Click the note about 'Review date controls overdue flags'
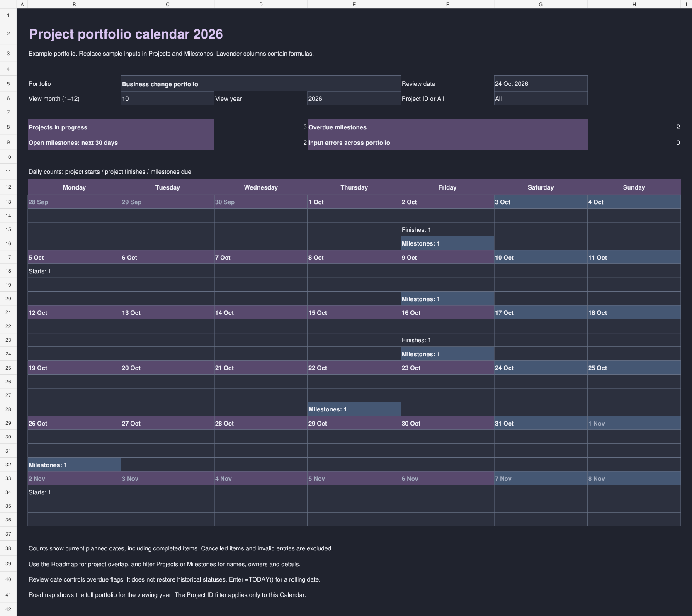The image size is (692, 616). pos(174,579)
